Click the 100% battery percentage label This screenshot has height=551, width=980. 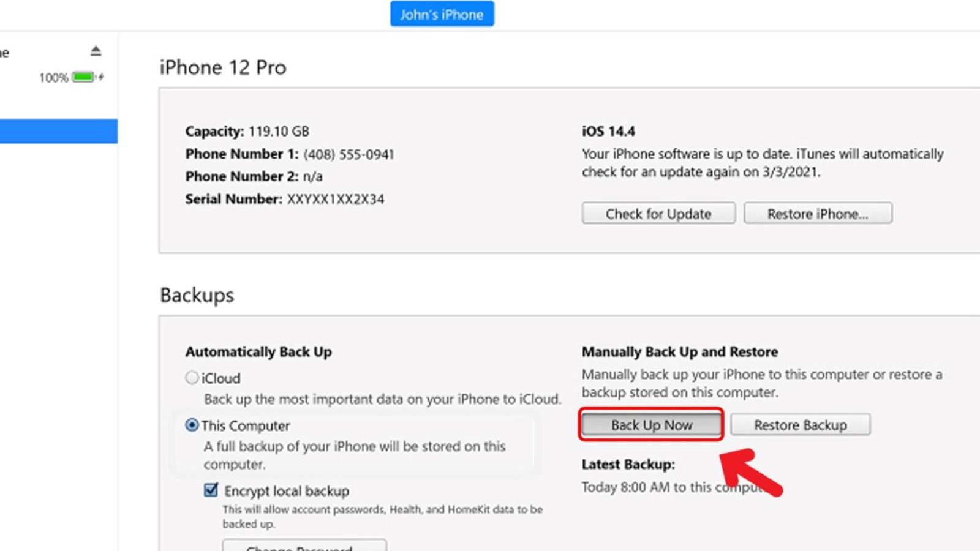click(53, 78)
